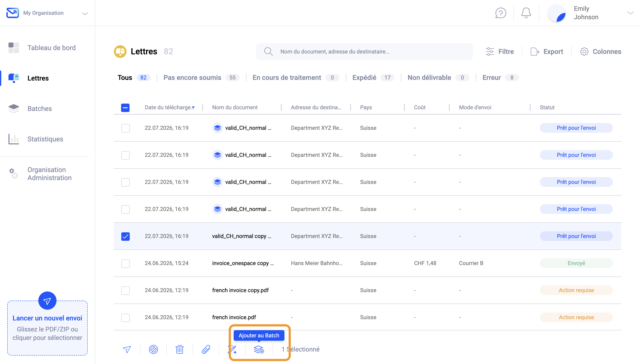Check the invoice_onespace copy row checkbox
640x364 pixels.
[126, 263]
